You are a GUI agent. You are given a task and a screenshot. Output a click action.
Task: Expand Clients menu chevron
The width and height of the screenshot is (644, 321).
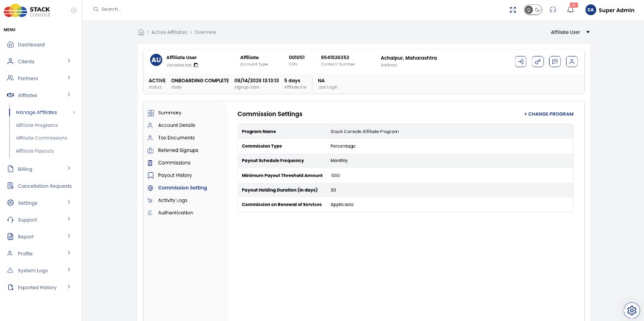coord(69,61)
